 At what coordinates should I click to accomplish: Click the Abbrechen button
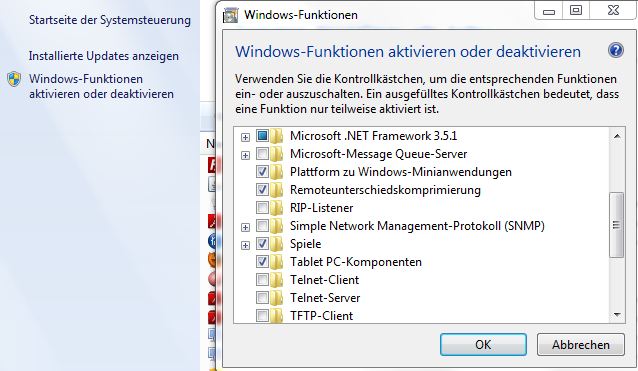(x=581, y=345)
